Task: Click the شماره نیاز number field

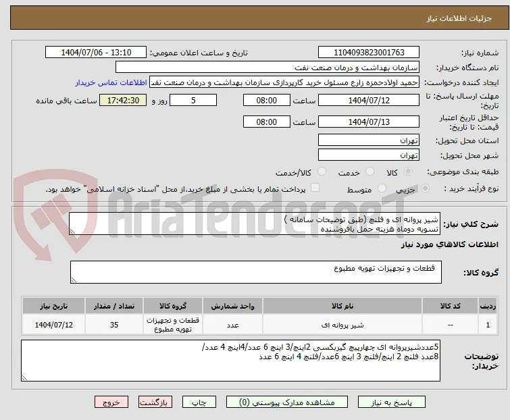Action: point(369,53)
